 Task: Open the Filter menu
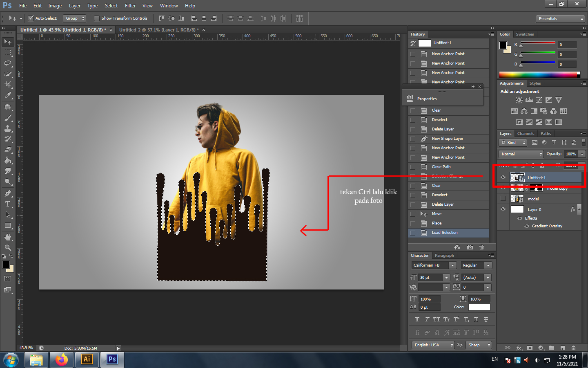130,6
